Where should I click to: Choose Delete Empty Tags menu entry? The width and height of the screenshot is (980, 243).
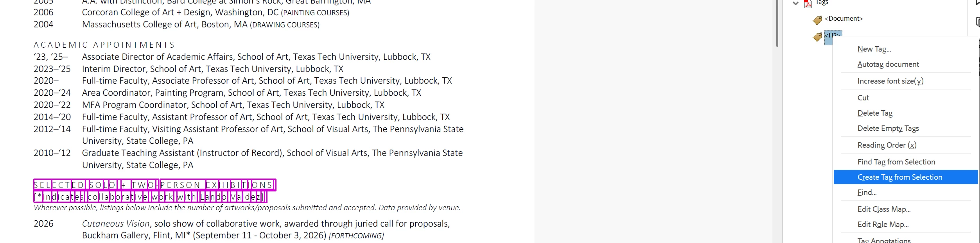pyautogui.click(x=888, y=128)
